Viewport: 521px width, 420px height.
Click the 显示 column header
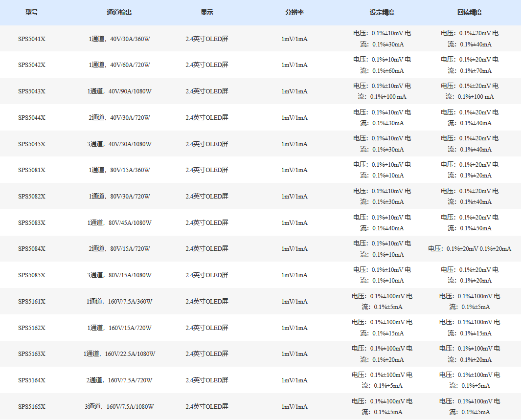[x=206, y=12]
